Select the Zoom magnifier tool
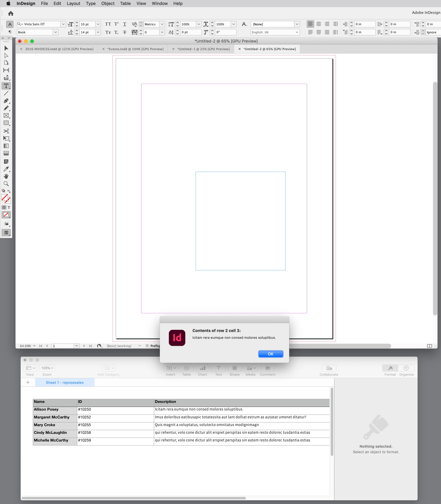The height and width of the screenshot is (504, 441). [x=6, y=184]
